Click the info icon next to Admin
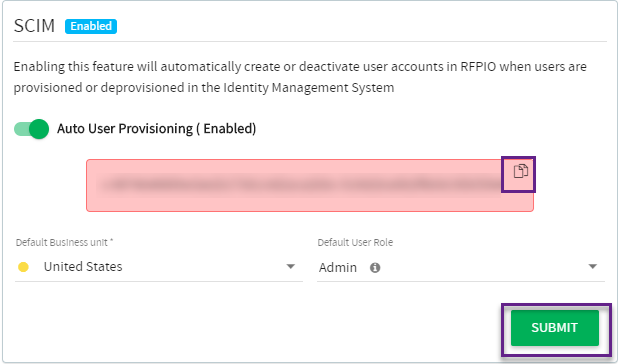 click(x=375, y=268)
